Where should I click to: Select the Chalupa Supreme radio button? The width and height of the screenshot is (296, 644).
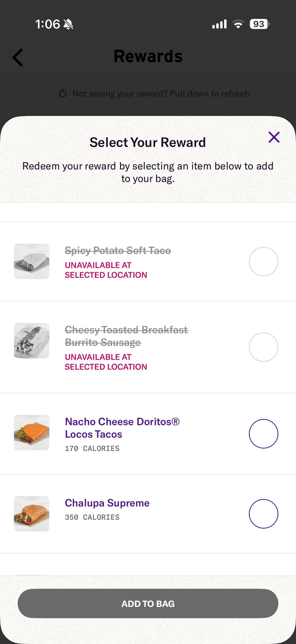pos(263,514)
